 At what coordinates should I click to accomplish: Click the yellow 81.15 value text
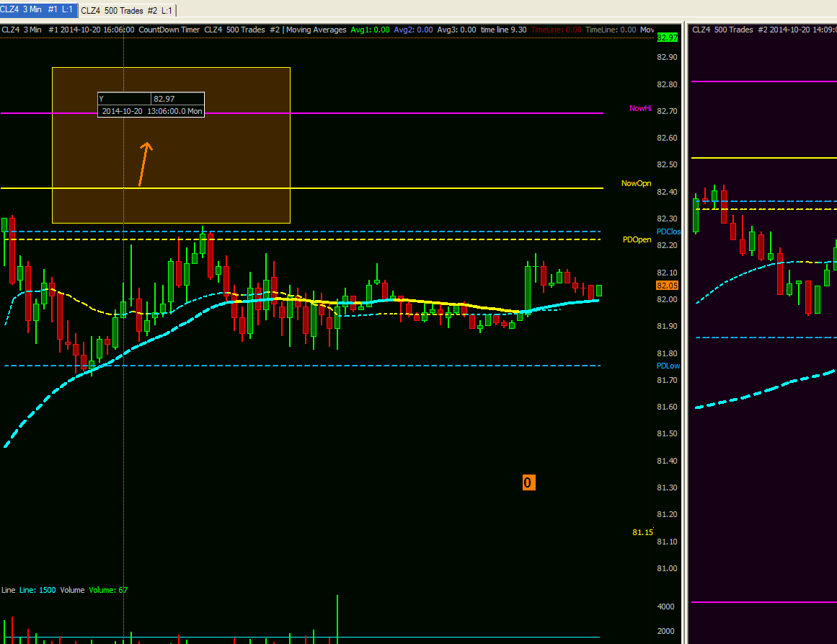[x=642, y=532]
